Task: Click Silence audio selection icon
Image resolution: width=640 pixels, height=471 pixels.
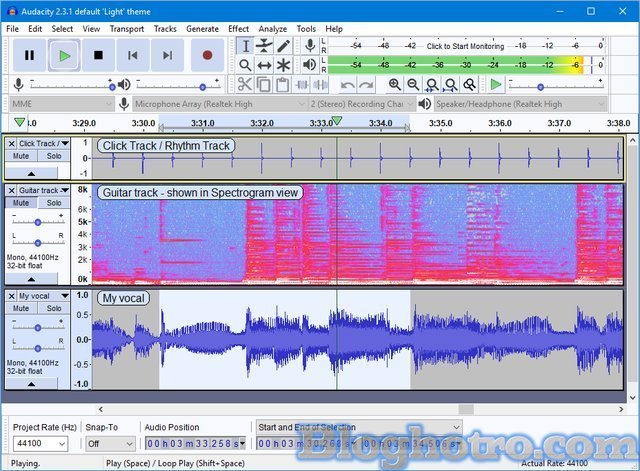Action: point(320,84)
